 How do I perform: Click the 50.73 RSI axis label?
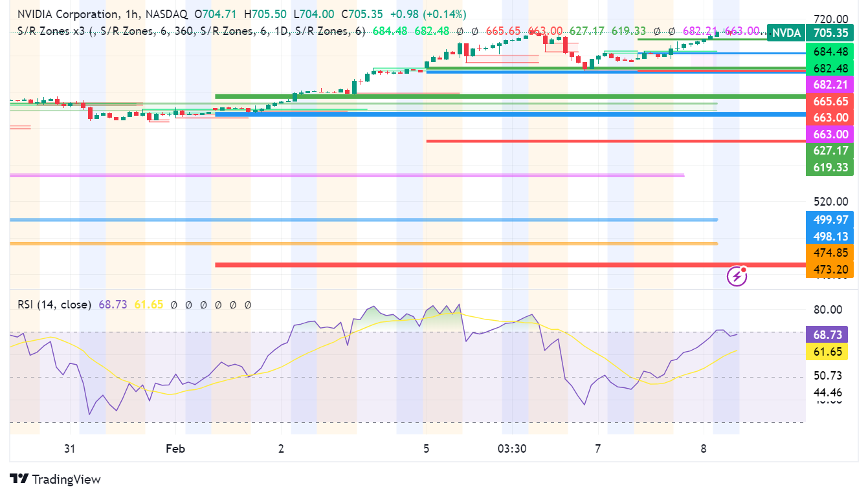[828, 375]
